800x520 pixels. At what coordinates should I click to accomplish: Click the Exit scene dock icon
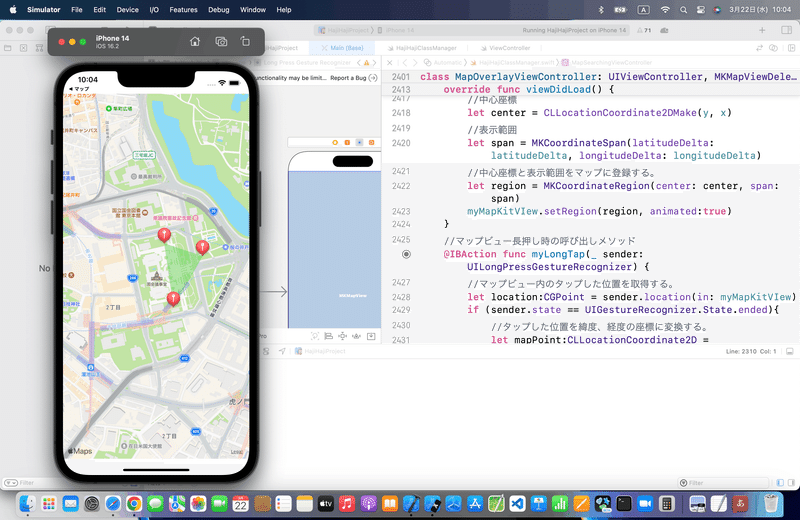(x=371, y=142)
